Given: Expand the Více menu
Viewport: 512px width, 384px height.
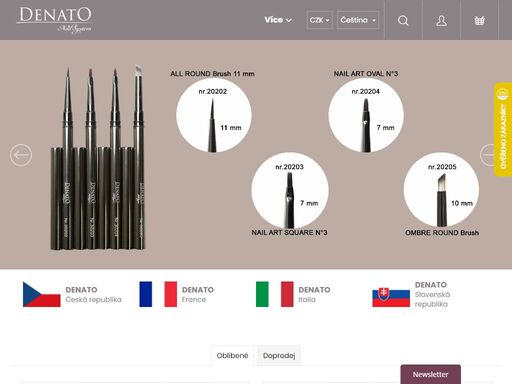Looking at the screenshot, I should (x=278, y=20).
